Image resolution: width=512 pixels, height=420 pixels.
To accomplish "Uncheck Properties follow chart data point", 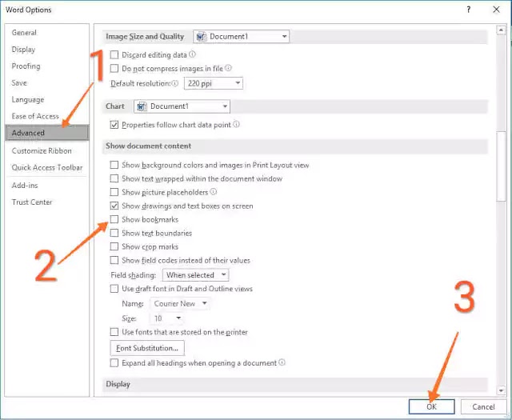I will 114,125.
